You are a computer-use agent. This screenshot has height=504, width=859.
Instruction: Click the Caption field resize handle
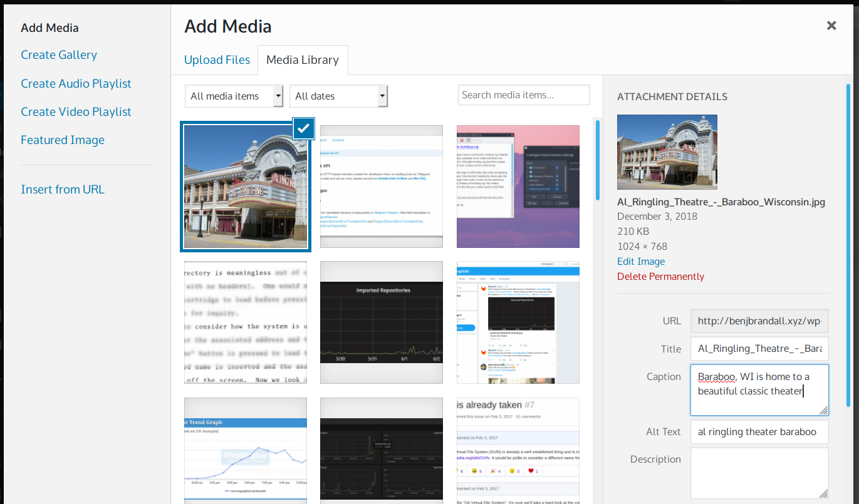pyautogui.click(x=823, y=410)
